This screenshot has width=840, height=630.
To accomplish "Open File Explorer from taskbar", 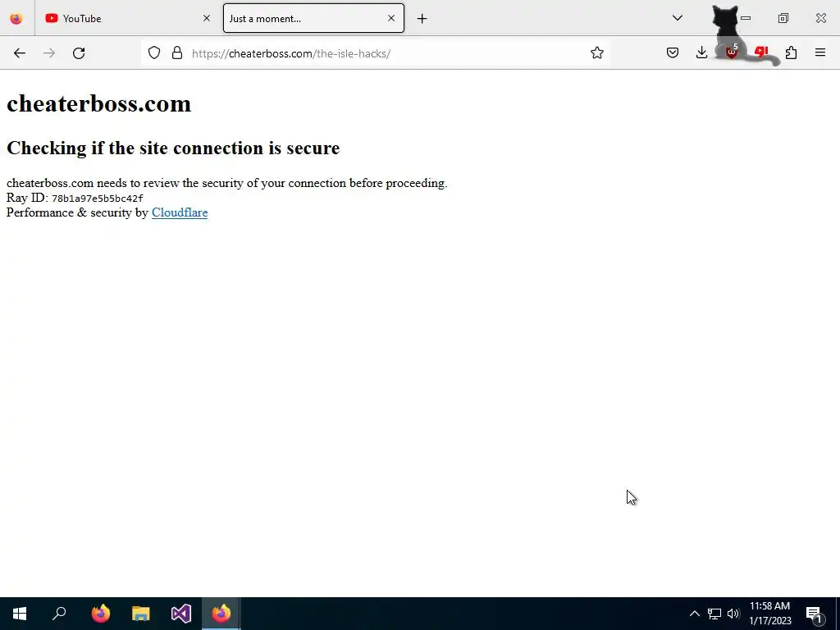I will (141, 614).
